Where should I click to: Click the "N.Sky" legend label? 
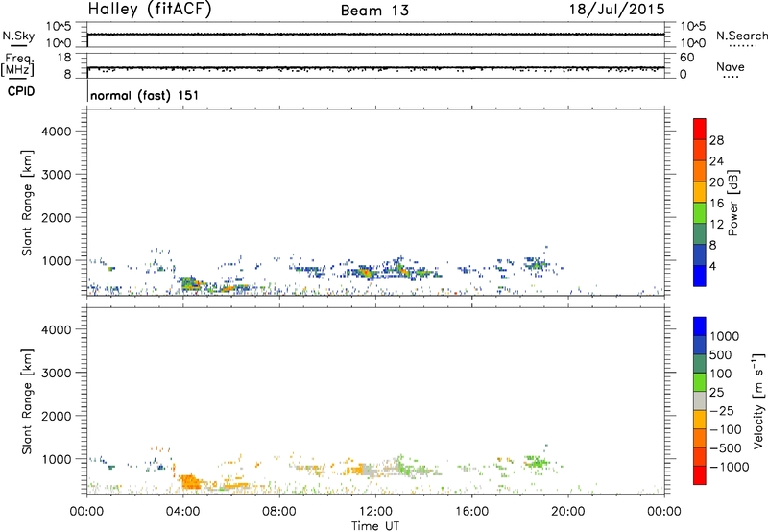18,36
